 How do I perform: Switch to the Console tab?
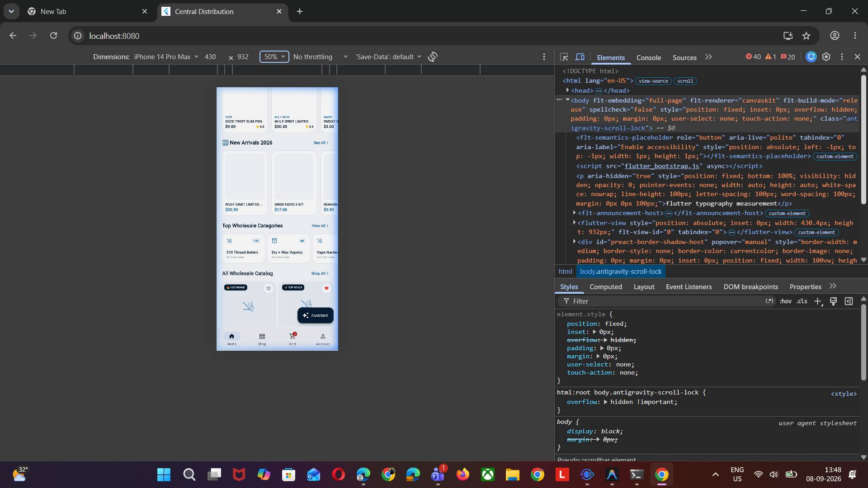point(649,57)
